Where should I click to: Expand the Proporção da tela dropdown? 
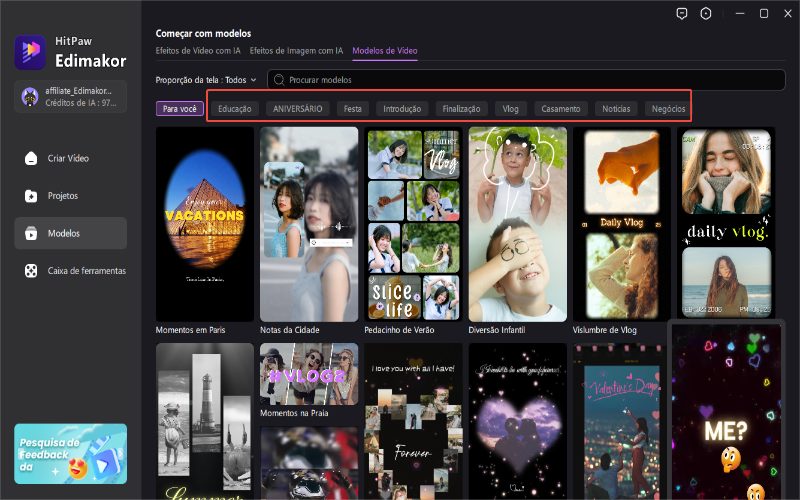(x=206, y=79)
